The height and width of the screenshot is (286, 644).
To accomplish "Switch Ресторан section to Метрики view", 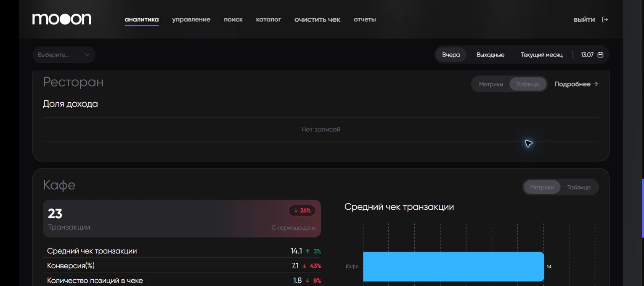I will click(491, 84).
